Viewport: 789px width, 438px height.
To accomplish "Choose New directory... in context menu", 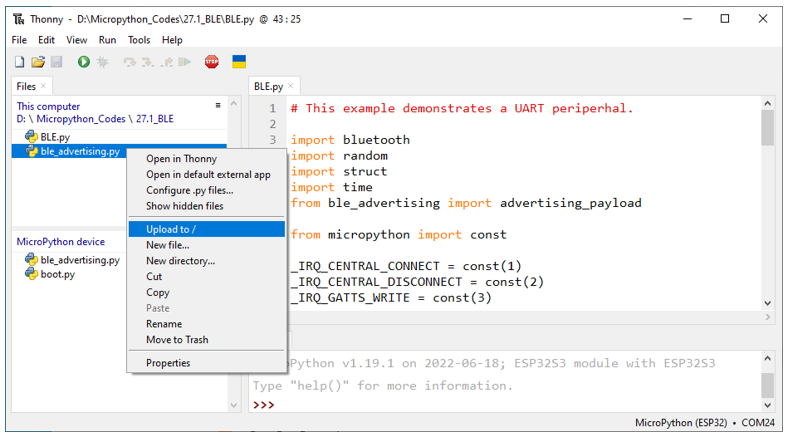I will coord(207,261).
